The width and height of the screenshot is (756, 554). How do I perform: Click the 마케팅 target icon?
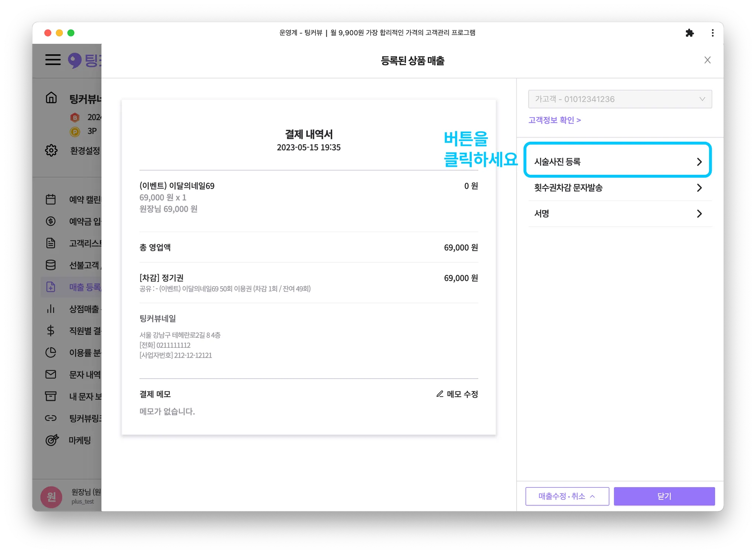52,440
